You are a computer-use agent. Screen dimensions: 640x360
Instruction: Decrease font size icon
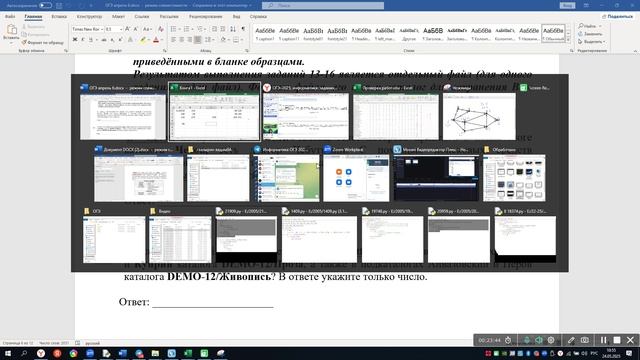(136, 29)
